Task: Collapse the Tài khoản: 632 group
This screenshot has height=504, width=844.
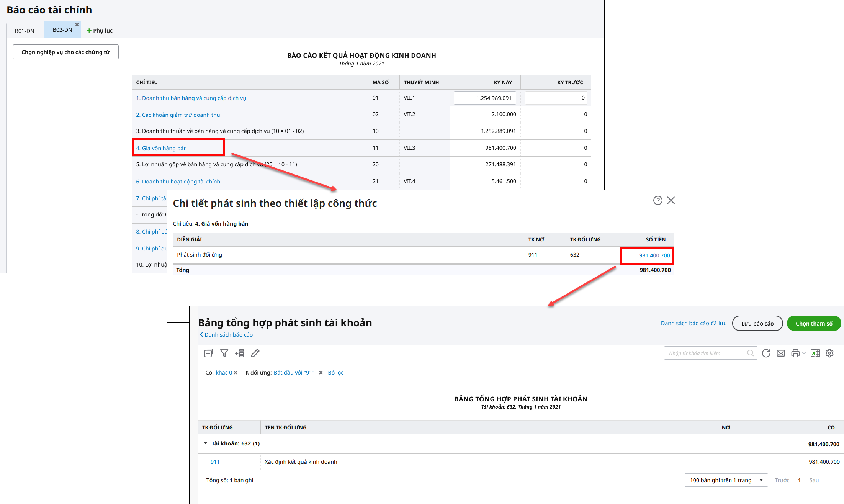Action: [206, 443]
